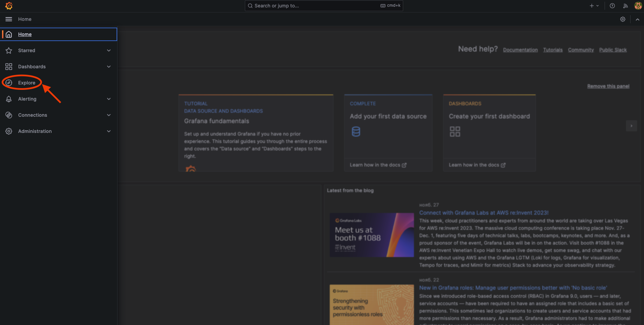
Task: Expand the Dashboards section chevron
Action: (109, 67)
